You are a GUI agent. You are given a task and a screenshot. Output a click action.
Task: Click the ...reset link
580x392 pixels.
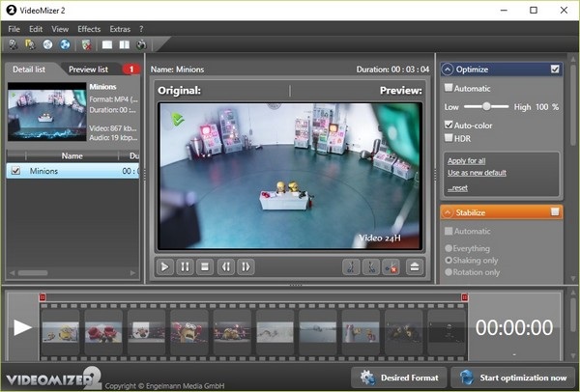pyautogui.click(x=457, y=188)
